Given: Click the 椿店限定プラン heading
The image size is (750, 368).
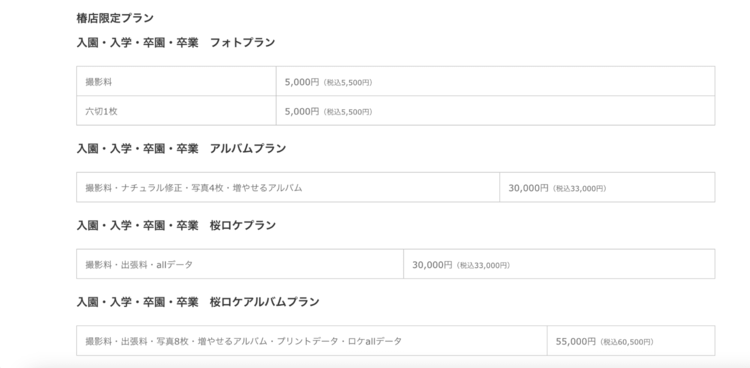Looking at the screenshot, I should (x=115, y=18).
